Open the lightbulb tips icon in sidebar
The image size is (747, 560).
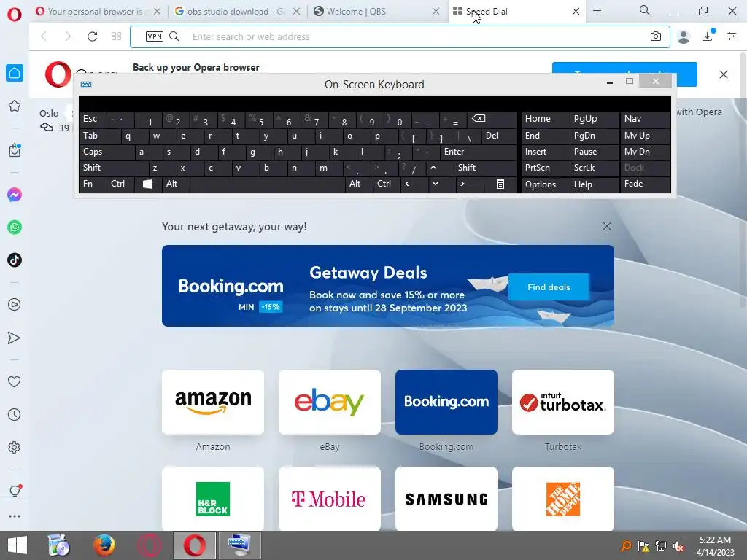[15, 491]
